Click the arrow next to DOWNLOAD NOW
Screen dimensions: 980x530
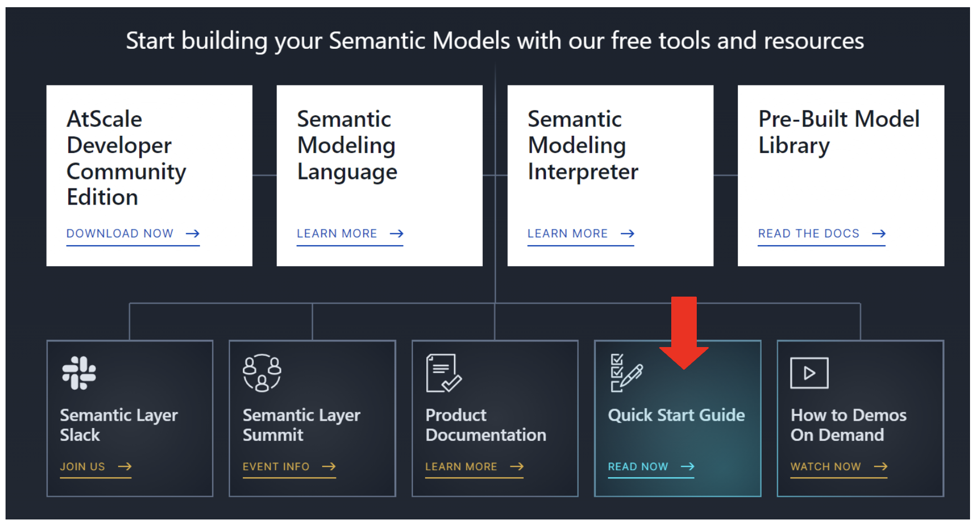click(192, 233)
